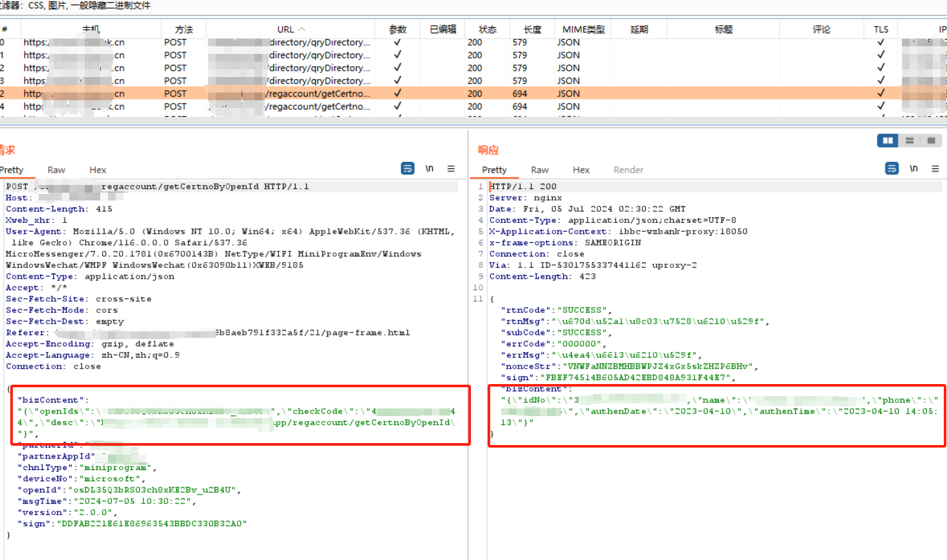Click request "chnlType":"miniprogram" line
947x560 pixels.
(x=87, y=468)
